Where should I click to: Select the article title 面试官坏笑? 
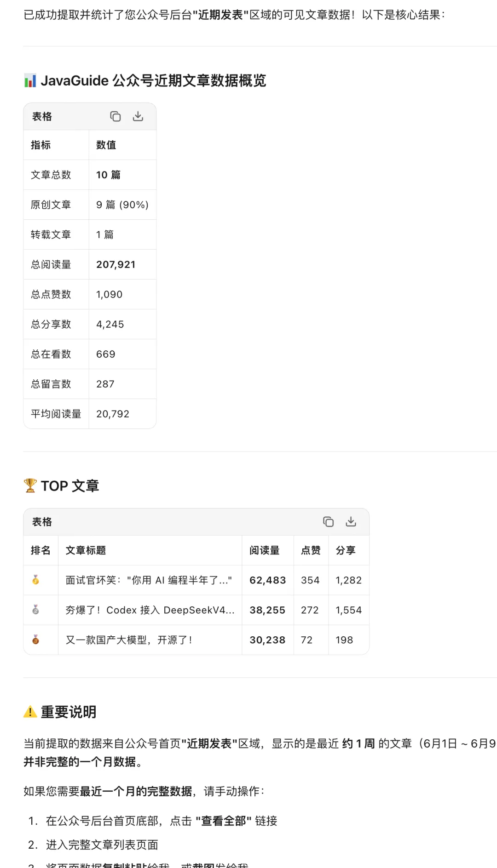(x=149, y=580)
